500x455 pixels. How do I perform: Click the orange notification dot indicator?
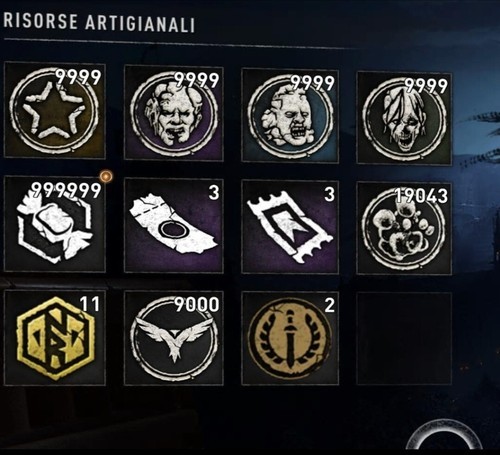click(x=106, y=176)
